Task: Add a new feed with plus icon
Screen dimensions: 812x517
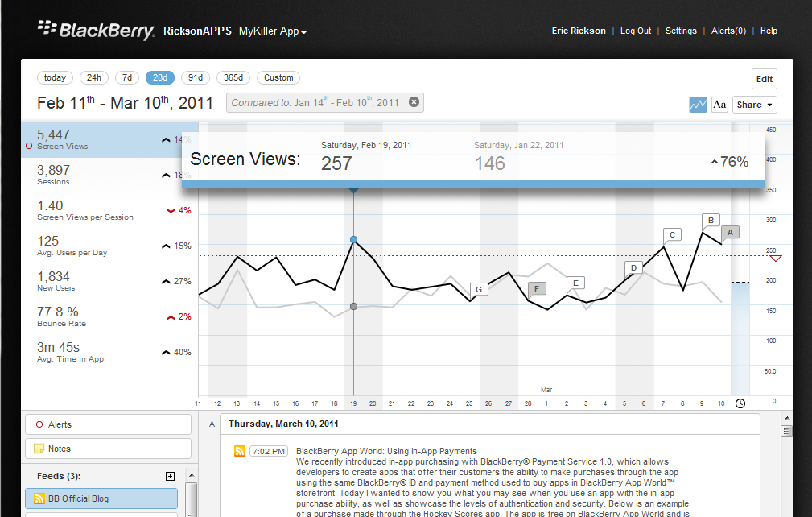Action: (170, 476)
